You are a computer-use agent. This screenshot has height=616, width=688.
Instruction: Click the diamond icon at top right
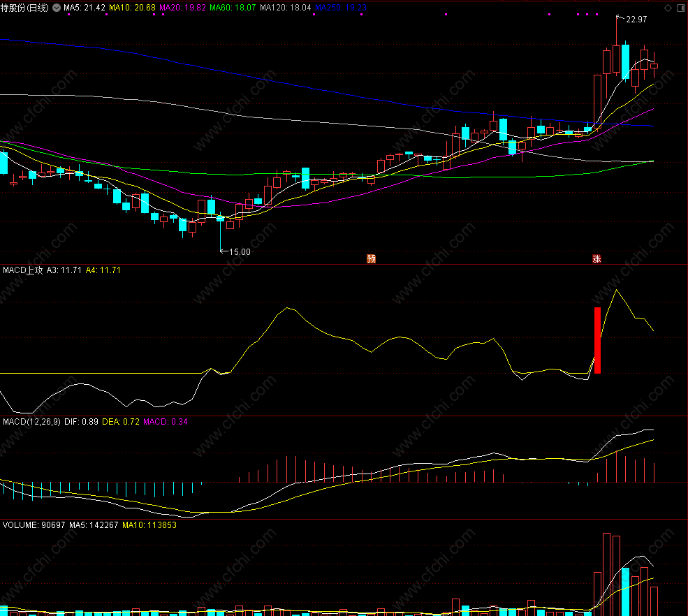click(x=668, y=8)
